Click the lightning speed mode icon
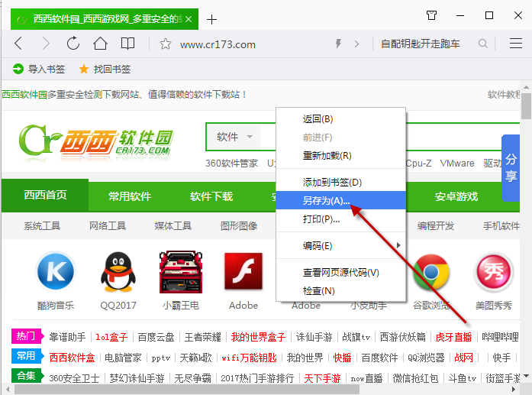 (338, 44)
